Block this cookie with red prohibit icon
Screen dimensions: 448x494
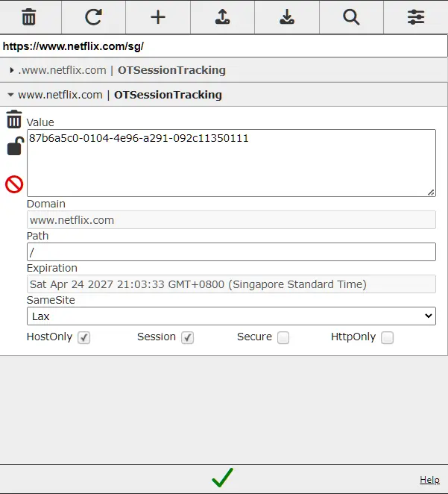[x=14, y=184]
